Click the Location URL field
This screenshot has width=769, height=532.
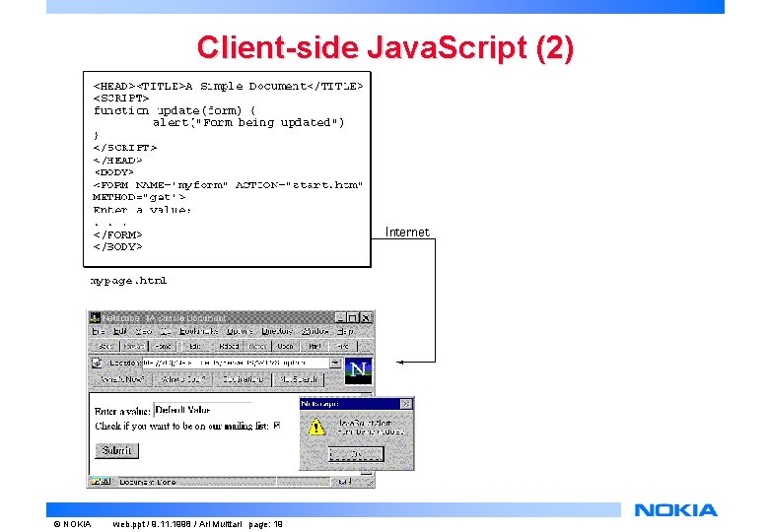[x=236, y=363]
